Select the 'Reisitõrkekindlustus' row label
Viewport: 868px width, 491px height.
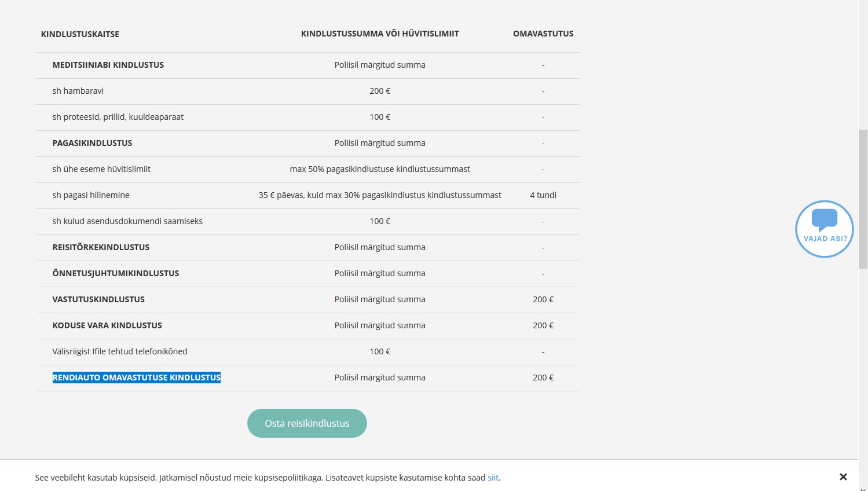coord(101,247)
